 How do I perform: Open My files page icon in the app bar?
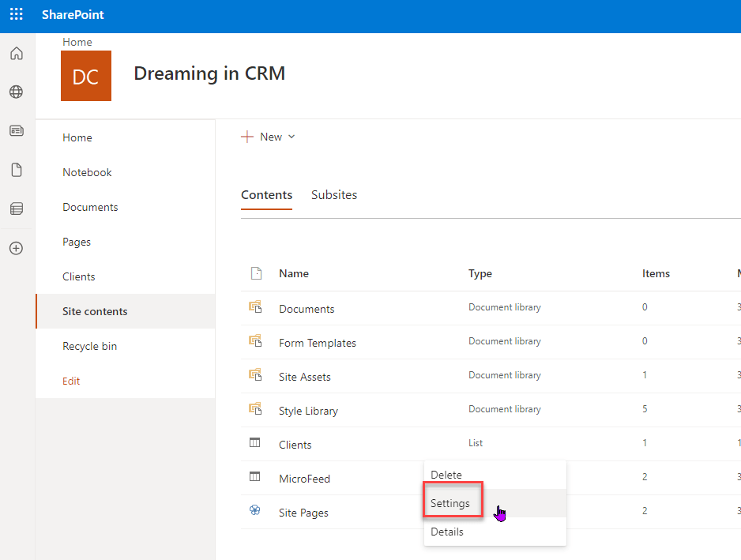click(x=17, y=169)
